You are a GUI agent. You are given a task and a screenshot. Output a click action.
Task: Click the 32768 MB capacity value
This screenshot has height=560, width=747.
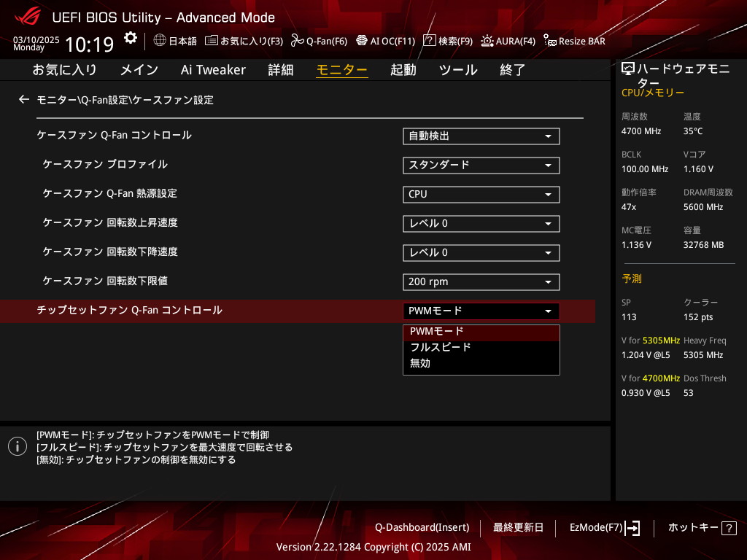703,245
